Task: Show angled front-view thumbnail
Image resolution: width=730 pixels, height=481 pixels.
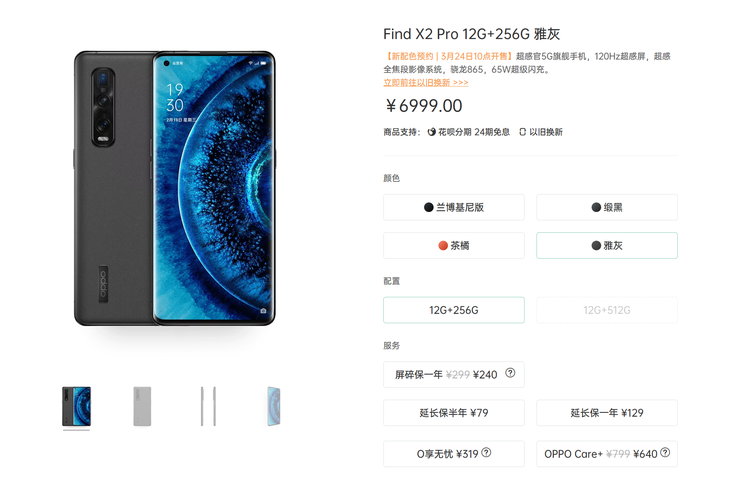Action: [x=274, y=406]
